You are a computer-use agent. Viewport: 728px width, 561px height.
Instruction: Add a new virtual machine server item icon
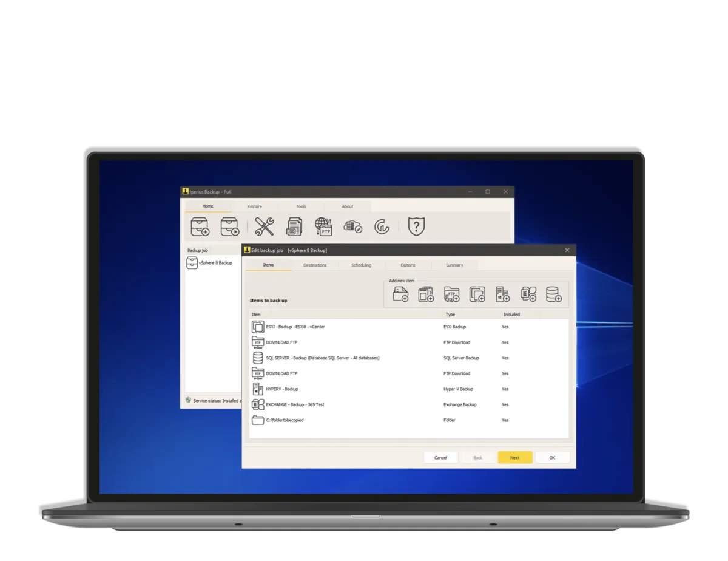(503, 294)
